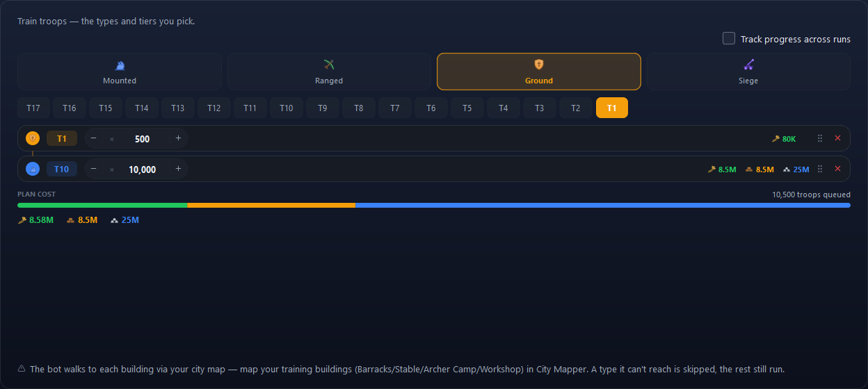The width and height of the screenshot is (868, 389).
Task: Click the blue Mounted icon in T10 row
Action: pyautogui.click(x=33, y=169)
